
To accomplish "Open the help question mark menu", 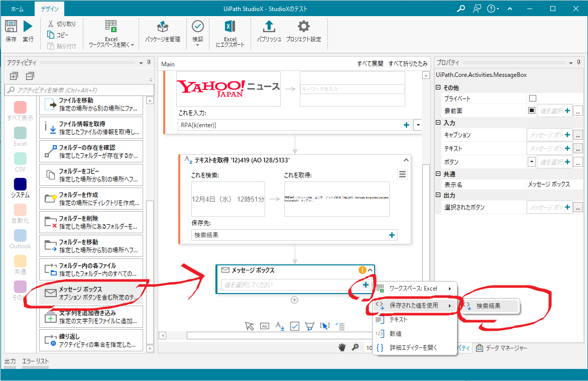I will point(493,9).
